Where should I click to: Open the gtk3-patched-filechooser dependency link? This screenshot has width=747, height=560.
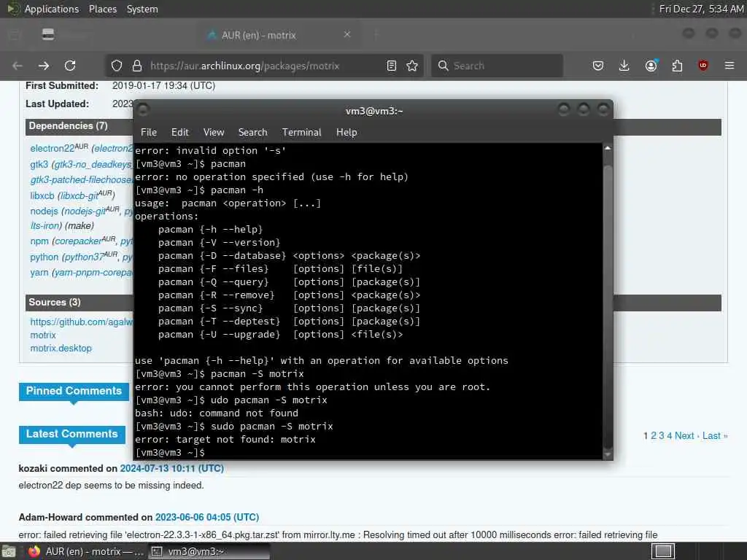pyautogui.click(x=82, y=180)
